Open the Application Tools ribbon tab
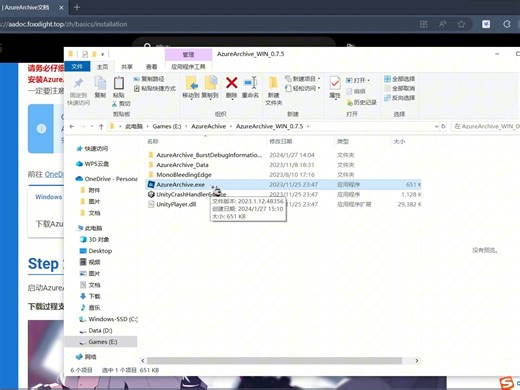 (x=188, y=67)
